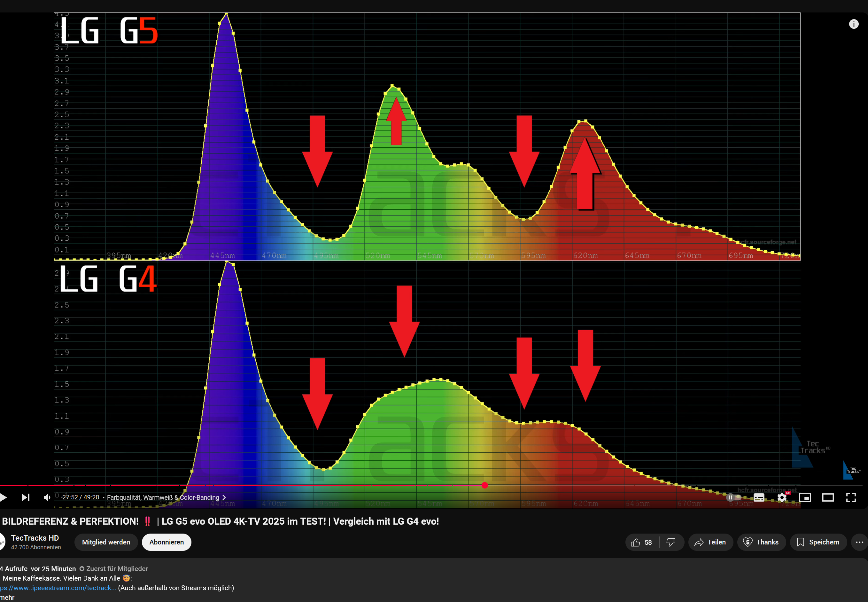Viewport: 868px width, 602px height.
Task: Enter fullscreen mode
Action: [x=851, y=497]
